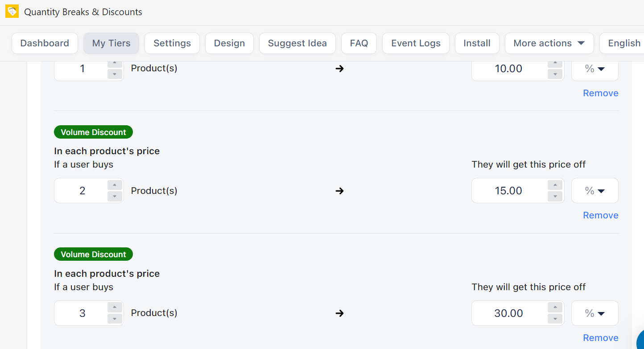Decrease quantity on the 2 products tier
Viewport: 644px width, 349px height.
point(115,196)
